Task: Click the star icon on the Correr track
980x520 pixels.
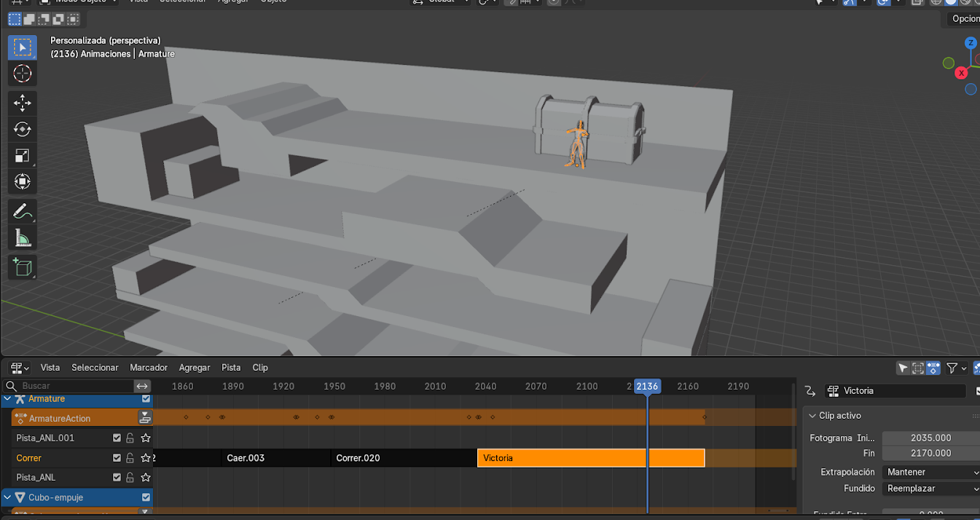Action: pos(146,458)
